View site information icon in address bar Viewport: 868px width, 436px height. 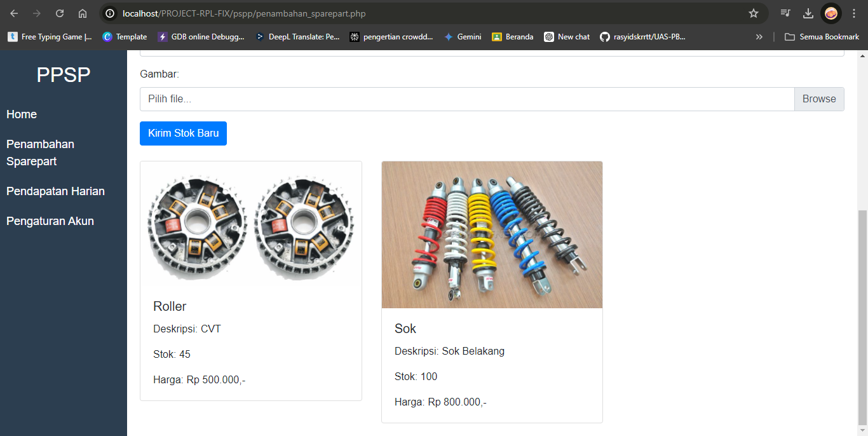(x=111, y=13)
